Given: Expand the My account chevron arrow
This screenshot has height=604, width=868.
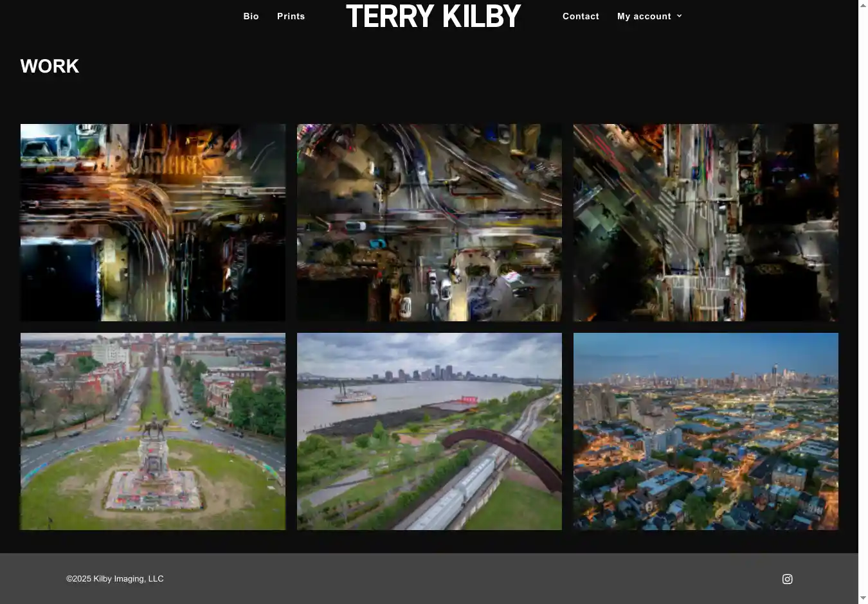Looking at the screenshot, I should click(x=680, y=16).
